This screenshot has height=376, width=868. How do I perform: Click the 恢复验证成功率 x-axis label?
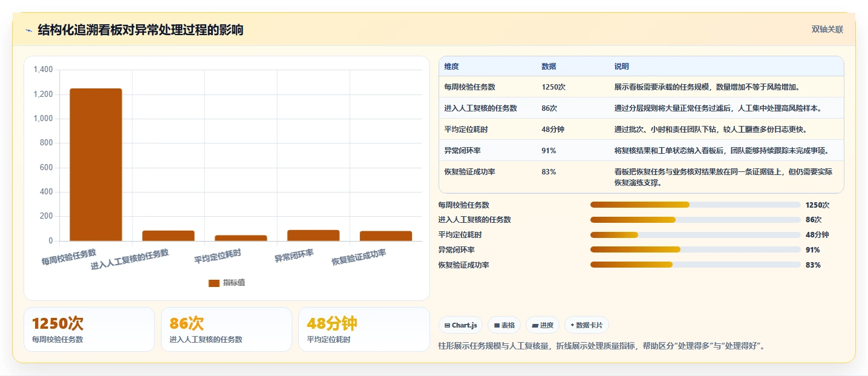coord(359,258)
